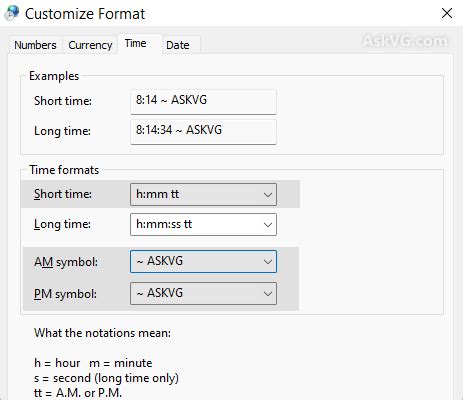This screenshot has width=463, height=400.
Task: Switch to the Date tab
Action: [181, 45]
